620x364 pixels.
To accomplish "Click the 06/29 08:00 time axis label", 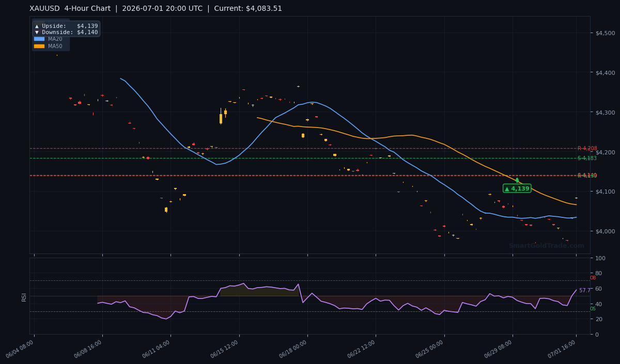I will click(499, 349).
